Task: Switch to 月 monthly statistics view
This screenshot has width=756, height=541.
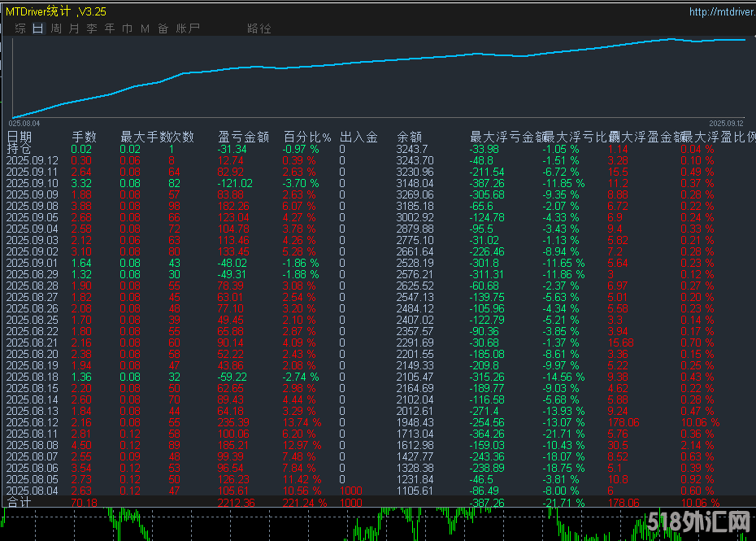Action: point(73,28)
